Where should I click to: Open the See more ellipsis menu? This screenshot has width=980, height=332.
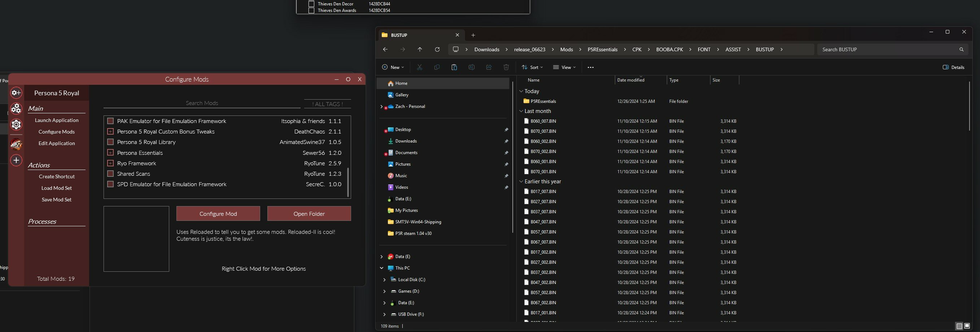pyautogui.click(x=590, y=67)
